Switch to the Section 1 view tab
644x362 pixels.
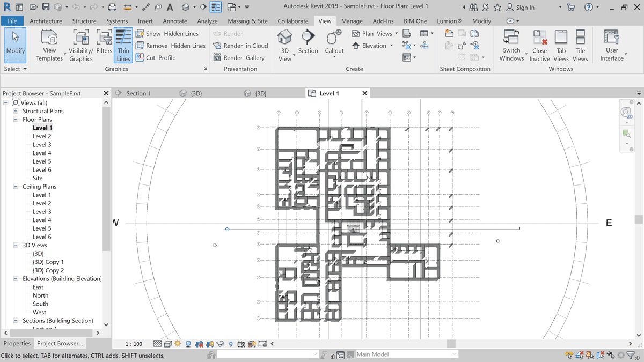138,93
